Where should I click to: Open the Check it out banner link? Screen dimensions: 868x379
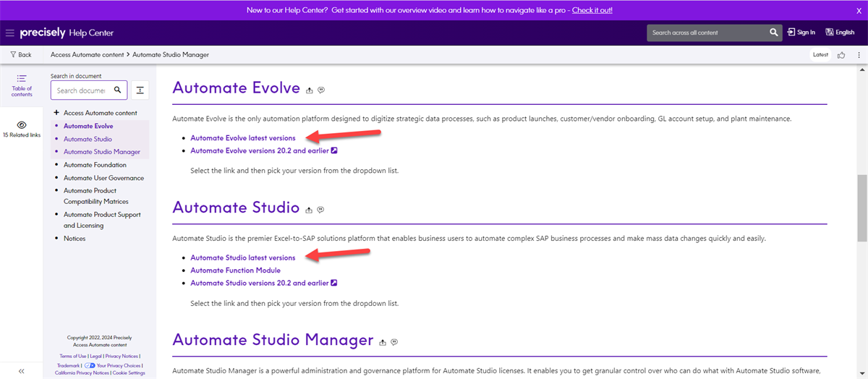(x=592, y=10)
